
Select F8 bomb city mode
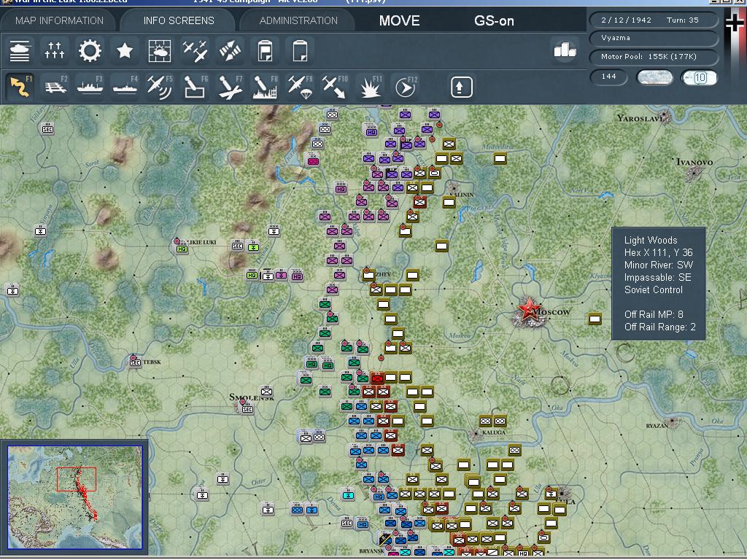click(266, 87)
